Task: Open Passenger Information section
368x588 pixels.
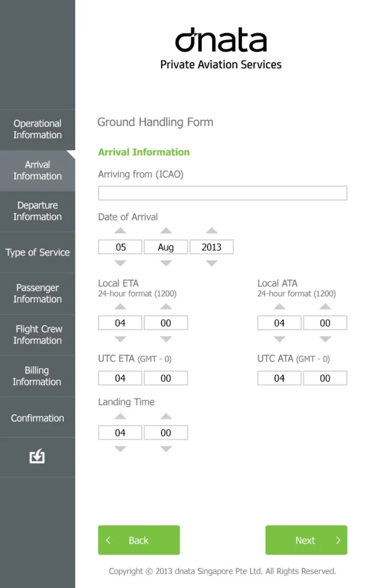Action: pyautogui.click(x=37, y=293)
